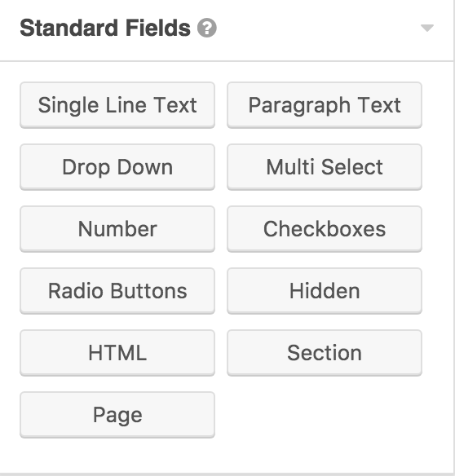Add a Single Line Text field
Screen dimensions: 455x476
point(117,105)
